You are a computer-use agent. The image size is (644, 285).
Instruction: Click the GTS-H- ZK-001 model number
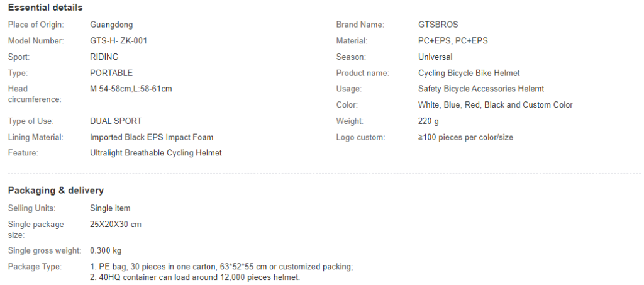118,41
